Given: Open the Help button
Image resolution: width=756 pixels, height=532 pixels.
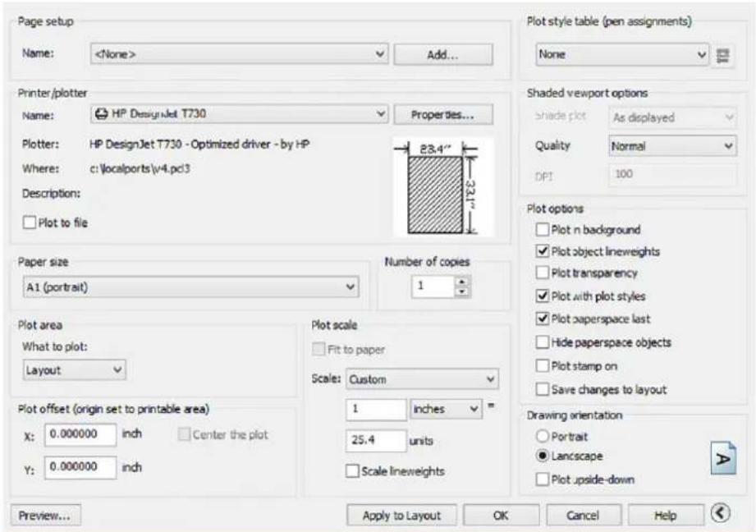Looking at the screenshot, I should pos(666,515).
